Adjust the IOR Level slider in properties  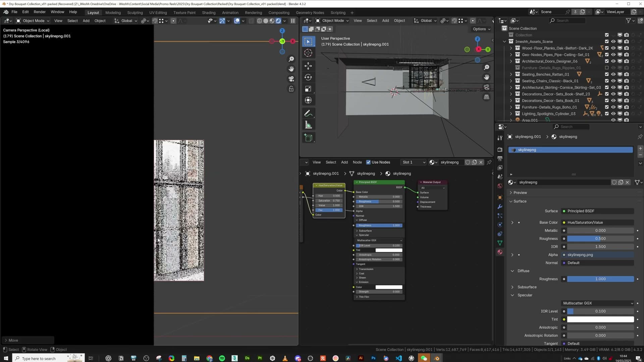600,311
